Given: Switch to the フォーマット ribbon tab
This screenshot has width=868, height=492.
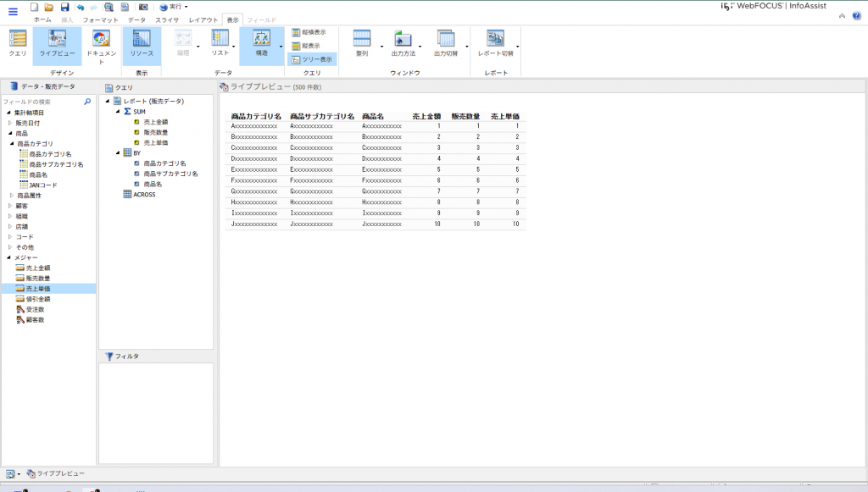Looking at the screenshot, I should [x=100, y=19].
